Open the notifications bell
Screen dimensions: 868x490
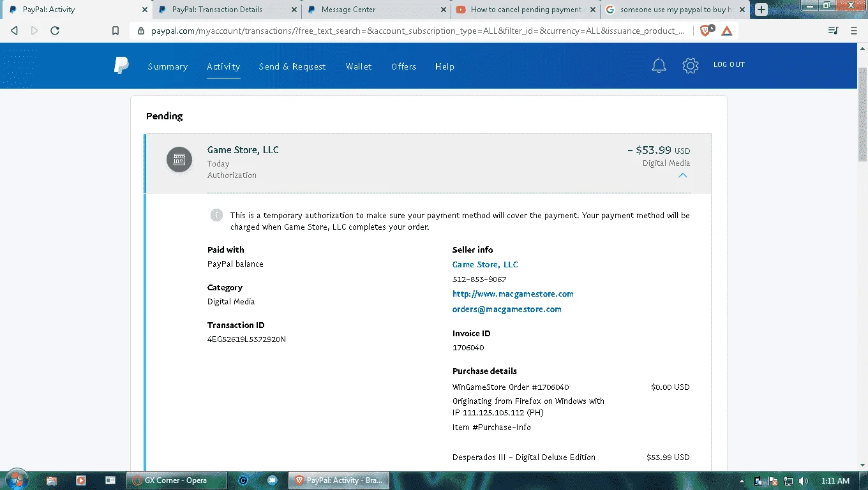click(659, 65)
